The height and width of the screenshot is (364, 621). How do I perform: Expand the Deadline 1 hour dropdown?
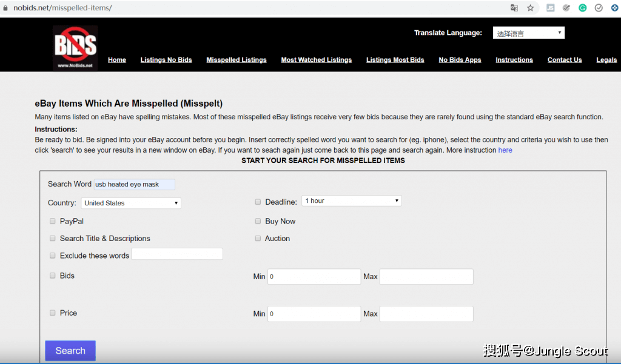click(x=352, y=200)
